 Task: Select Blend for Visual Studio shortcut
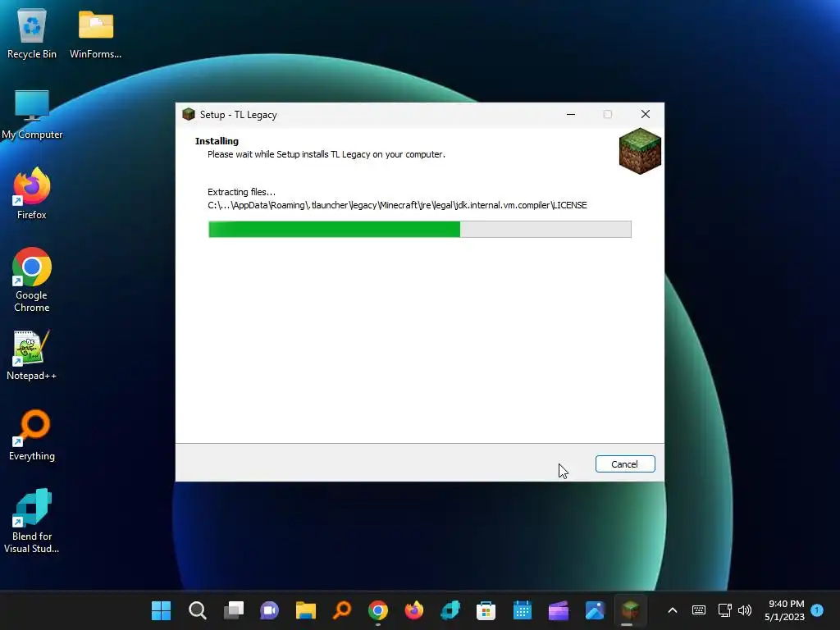32,521
